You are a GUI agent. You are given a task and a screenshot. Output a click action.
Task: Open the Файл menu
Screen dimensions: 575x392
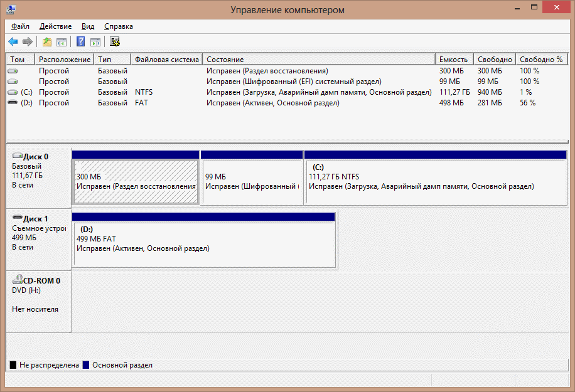(20, 26)
